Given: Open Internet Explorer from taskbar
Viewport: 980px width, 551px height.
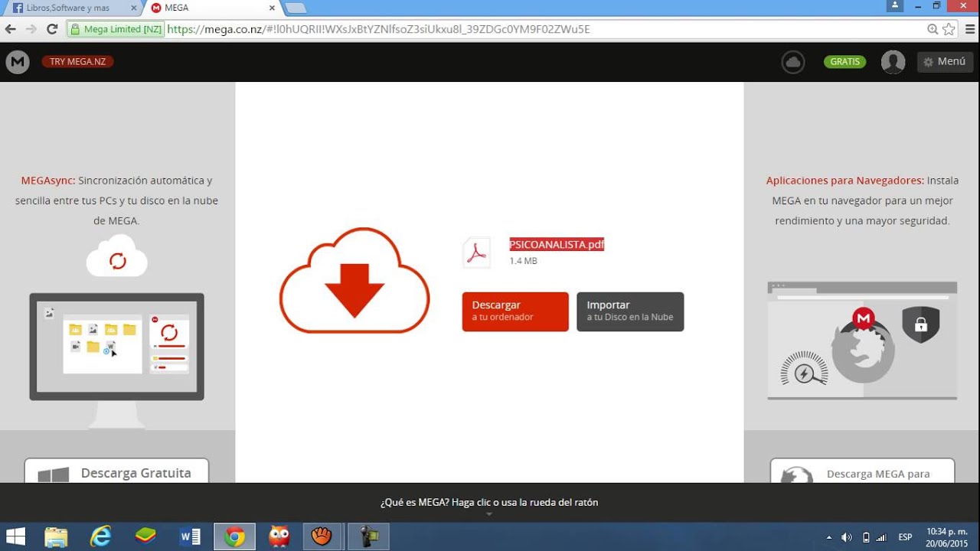Looking at the screenshot, I should [100, 537].
